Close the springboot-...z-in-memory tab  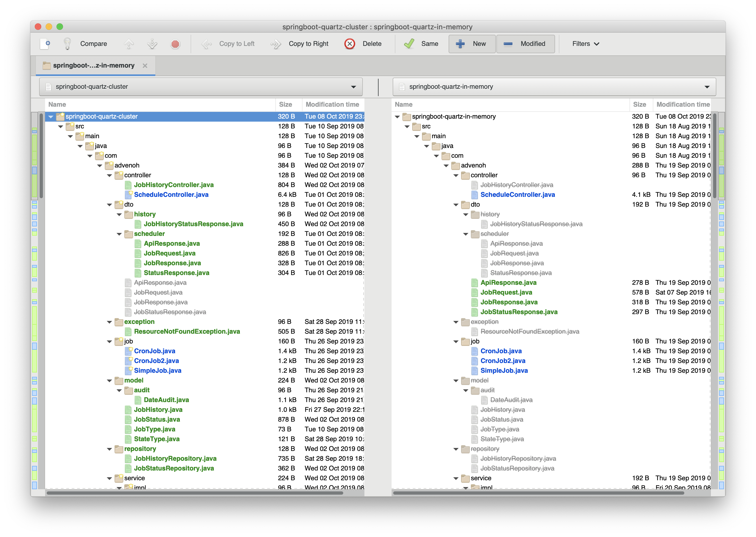[145, 65]
